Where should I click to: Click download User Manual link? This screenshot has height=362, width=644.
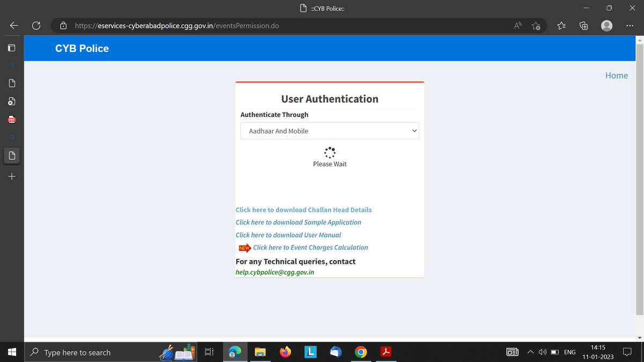288,235
